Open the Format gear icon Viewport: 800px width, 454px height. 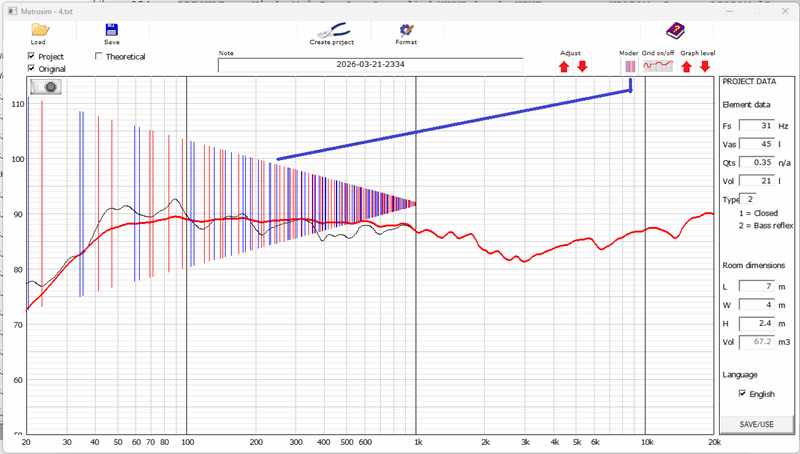pos(406,30)
